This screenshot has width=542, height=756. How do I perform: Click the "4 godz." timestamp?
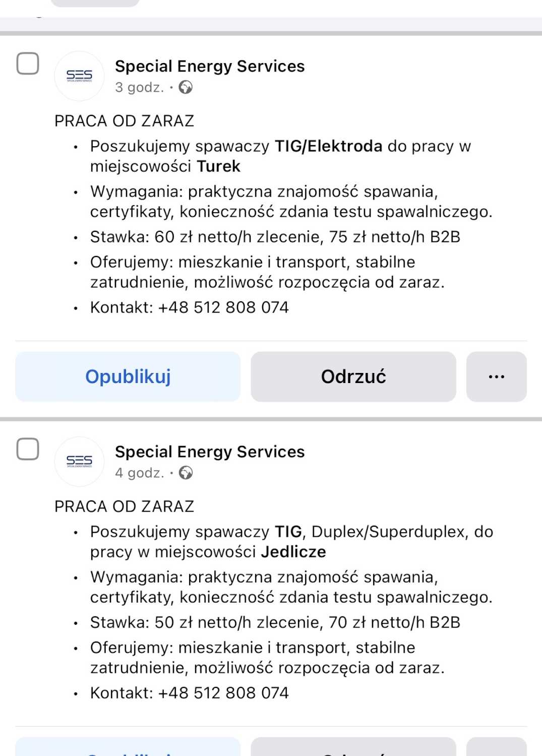tap(139, 473)
